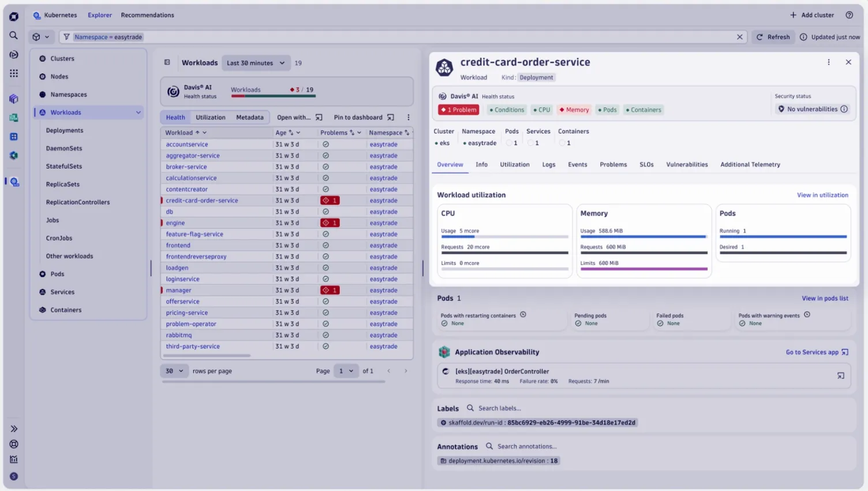Open the more options menu in workloads toolbar

[x=408, y=117]
